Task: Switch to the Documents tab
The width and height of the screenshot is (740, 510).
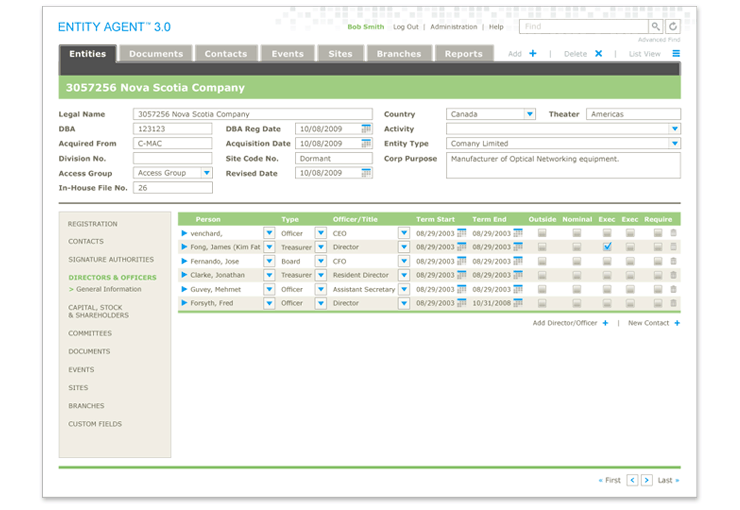Action: [156, 54]
